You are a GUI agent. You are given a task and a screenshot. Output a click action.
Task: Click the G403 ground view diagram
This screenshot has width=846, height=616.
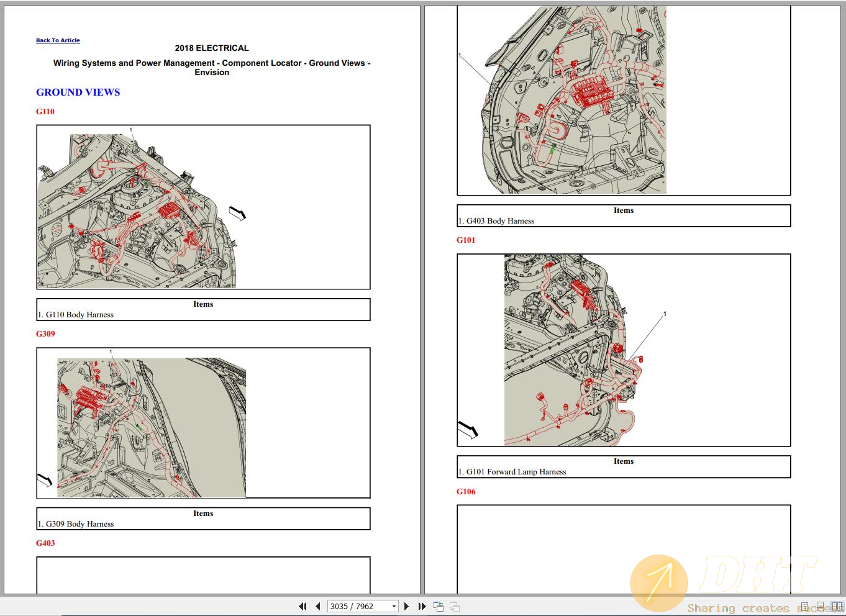[x=624, y=101]
